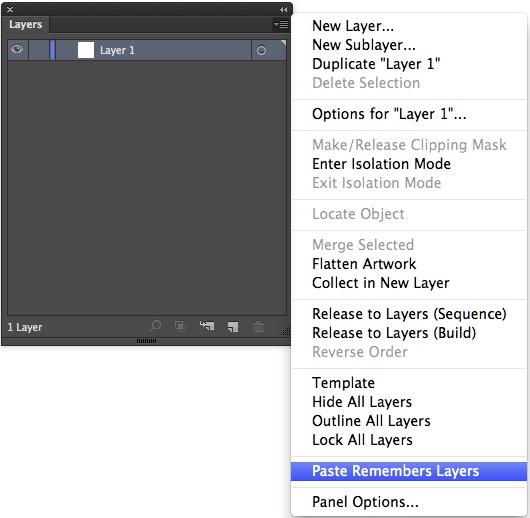Select Flatten Artwork menu entry
530x518 pixels.
point(364,264)
